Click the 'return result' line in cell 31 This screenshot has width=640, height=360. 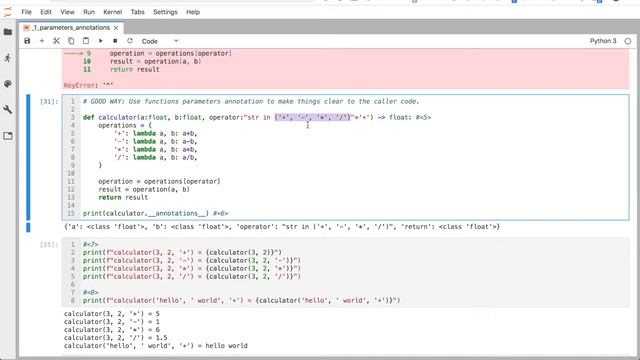pyautogui.click(x=123, y=197)
